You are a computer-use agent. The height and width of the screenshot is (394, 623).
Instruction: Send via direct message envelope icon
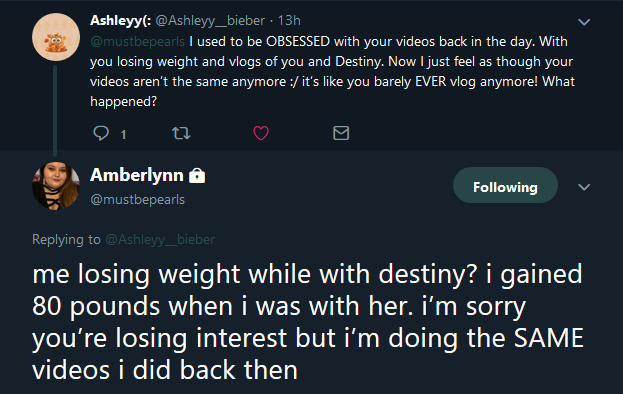[341, 133]
